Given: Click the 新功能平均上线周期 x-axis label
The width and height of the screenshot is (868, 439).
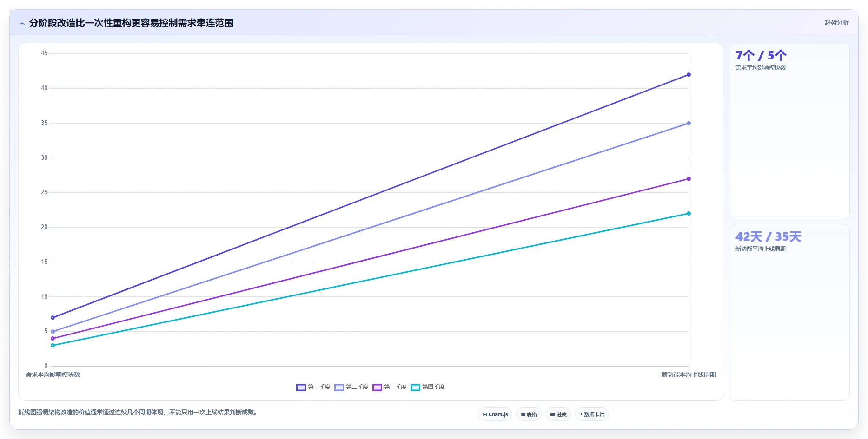Looking at the screenshot, I should (x=689, y=374).
